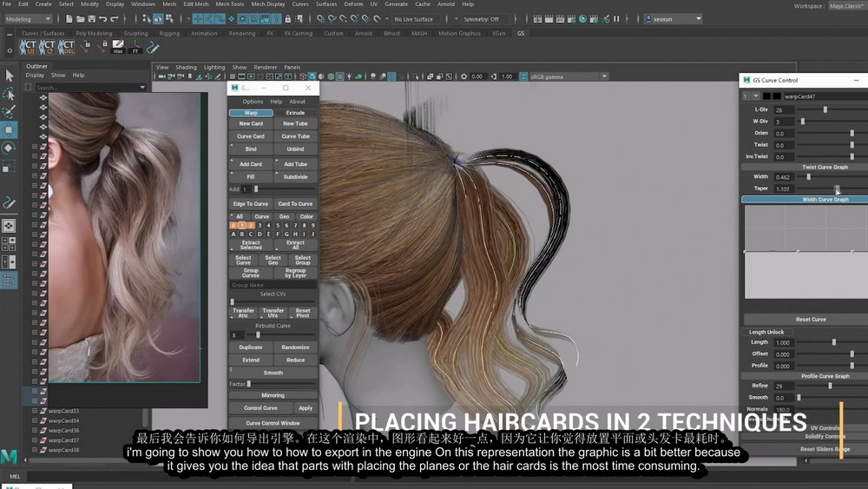Image resolution: width=868 pixels, height=489 pixels.
Task: Click the Open Scene folder icon
Action: (80, 19)
